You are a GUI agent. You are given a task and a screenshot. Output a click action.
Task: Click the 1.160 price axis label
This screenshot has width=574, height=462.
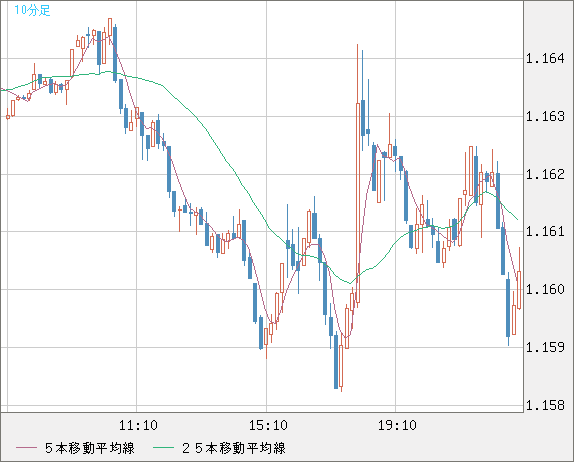tap(545, 289)
